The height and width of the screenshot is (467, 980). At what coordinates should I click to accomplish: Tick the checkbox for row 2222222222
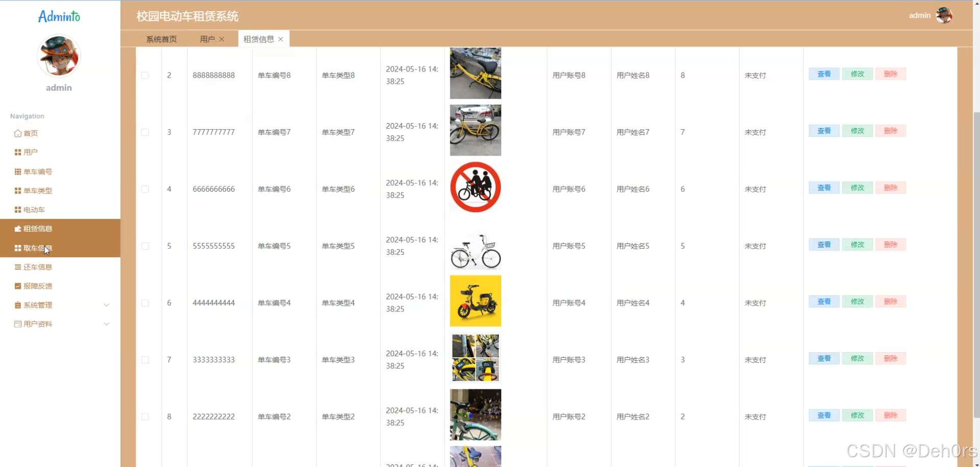[145, 417]
